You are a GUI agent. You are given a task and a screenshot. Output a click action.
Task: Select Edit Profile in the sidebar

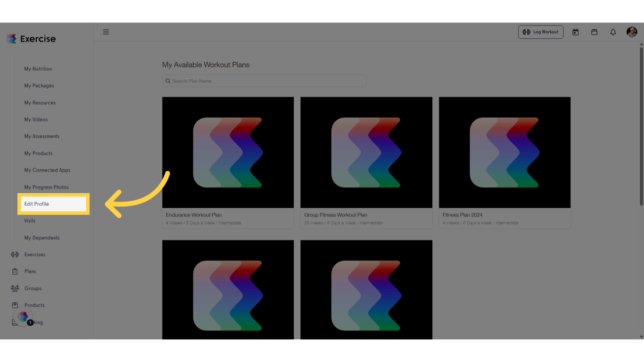(53, 204)
